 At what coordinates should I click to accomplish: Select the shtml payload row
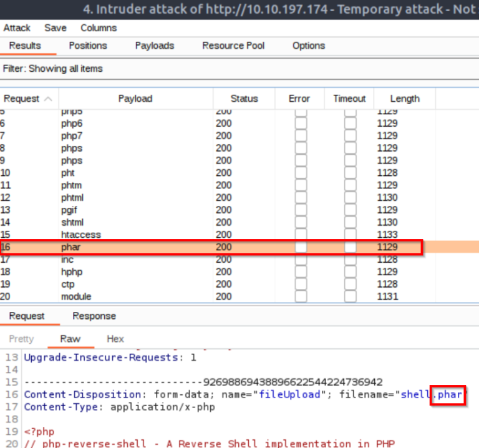[239, 223]
